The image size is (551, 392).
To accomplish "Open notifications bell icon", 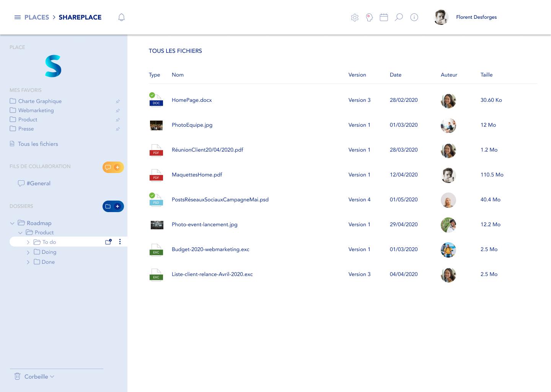I will [x=121, y=17].
